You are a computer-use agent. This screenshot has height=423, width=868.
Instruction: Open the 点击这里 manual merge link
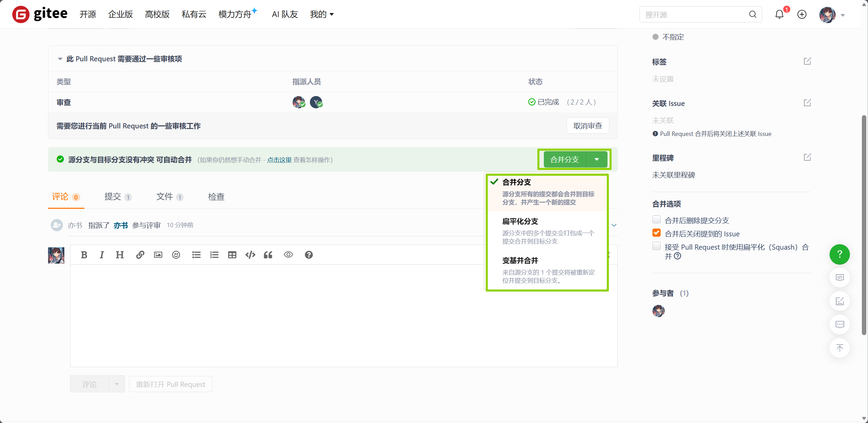pos(279,160)
